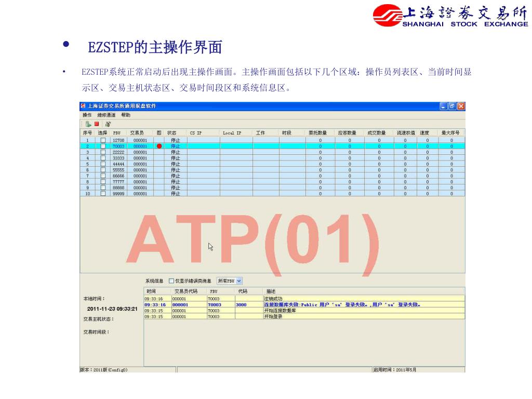Click the 序号 column header
This screenshot has height=399, width=532.
tap(87, 133)
